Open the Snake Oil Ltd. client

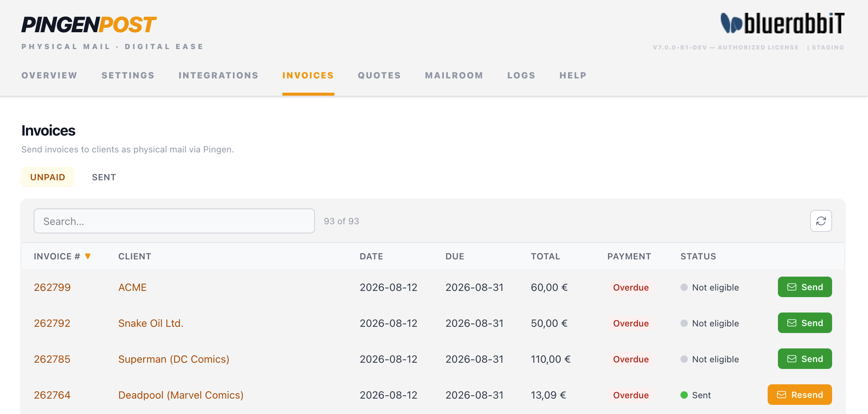151,323
